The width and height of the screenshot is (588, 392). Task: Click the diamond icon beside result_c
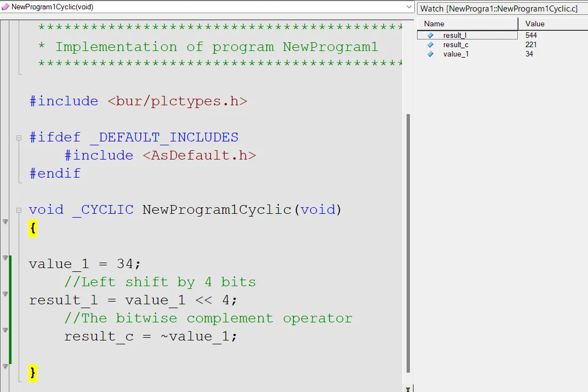pos(431,44)
